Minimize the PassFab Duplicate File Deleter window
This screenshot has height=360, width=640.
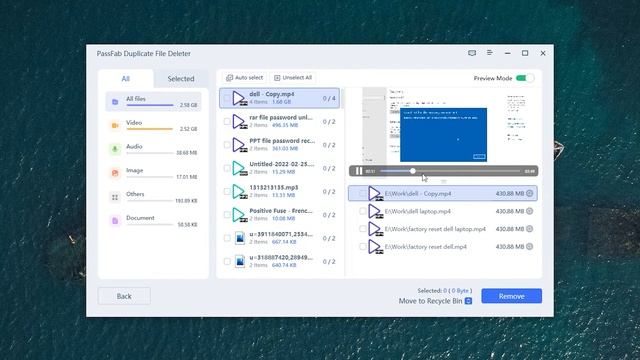507,53
